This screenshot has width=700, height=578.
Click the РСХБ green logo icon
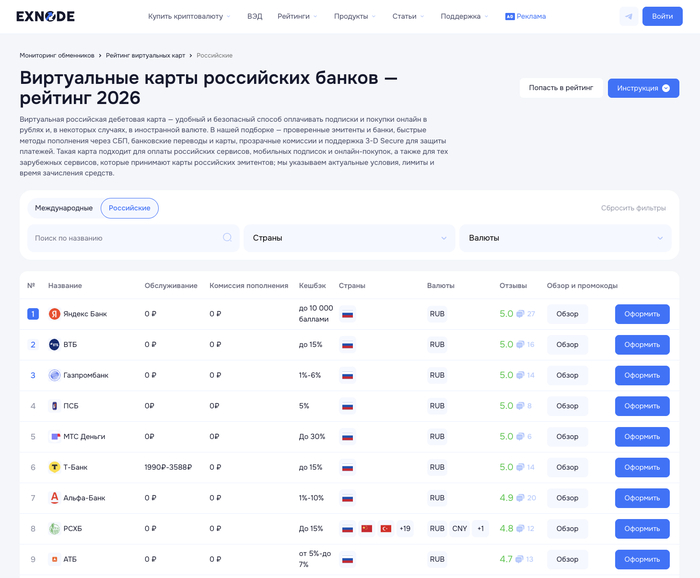(x=55, y=529)
